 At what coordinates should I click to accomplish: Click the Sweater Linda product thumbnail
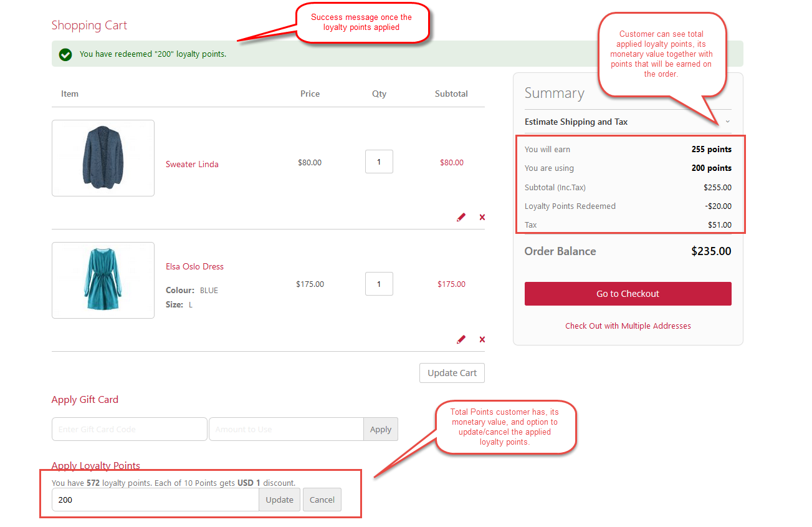(103, 158)
